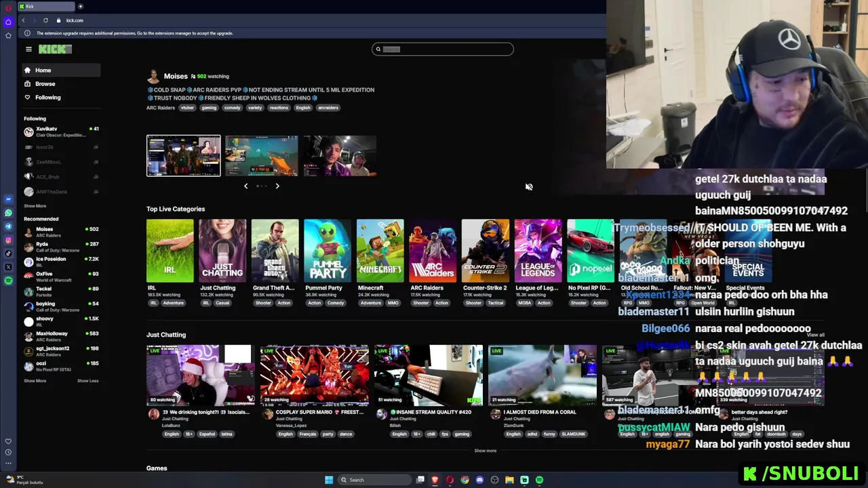Open Moises featured streamer name
This screenshot has width=868, height=488.
(176, 77)
